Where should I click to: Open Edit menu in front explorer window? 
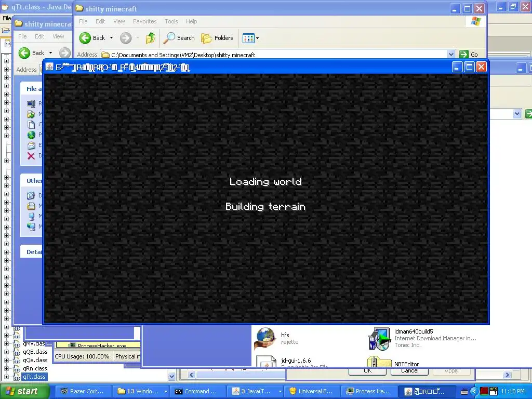(100, 21)
